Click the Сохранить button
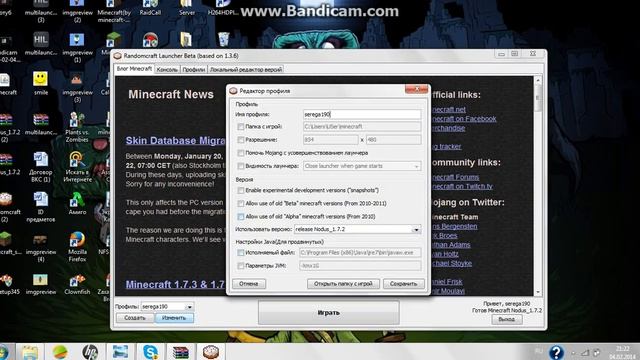Screen dimensions: 640x360 click(403, 284)
